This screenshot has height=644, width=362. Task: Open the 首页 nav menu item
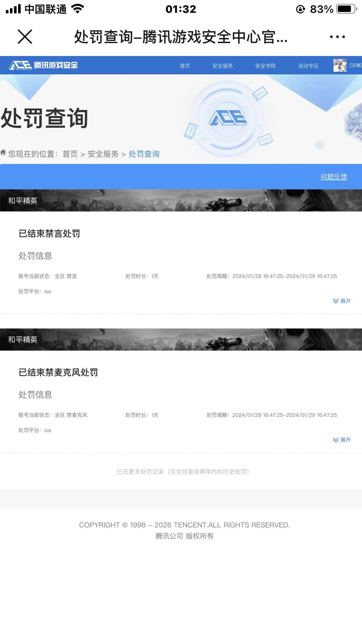click(185, 66)
